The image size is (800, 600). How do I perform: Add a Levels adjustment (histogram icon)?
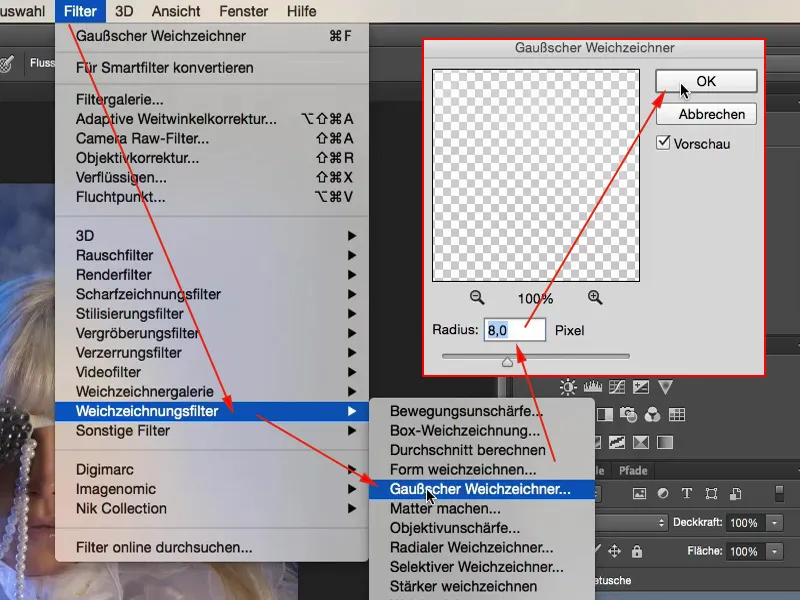click(x=592, y=387)
